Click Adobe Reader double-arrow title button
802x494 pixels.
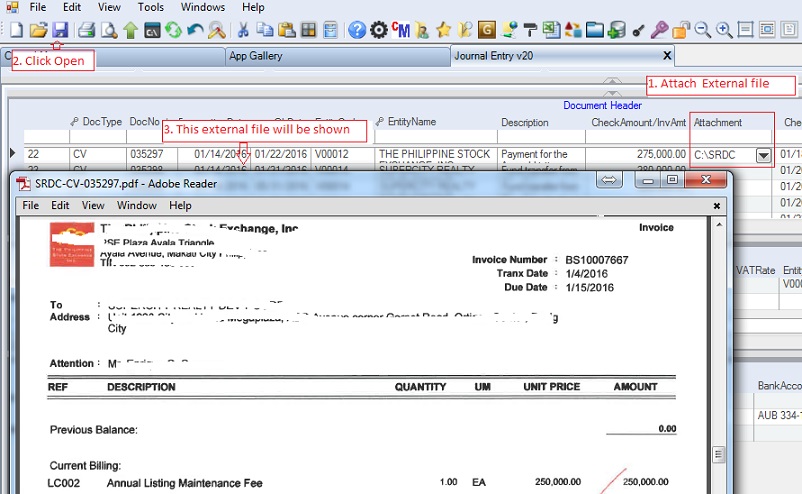tap(609, 180)
